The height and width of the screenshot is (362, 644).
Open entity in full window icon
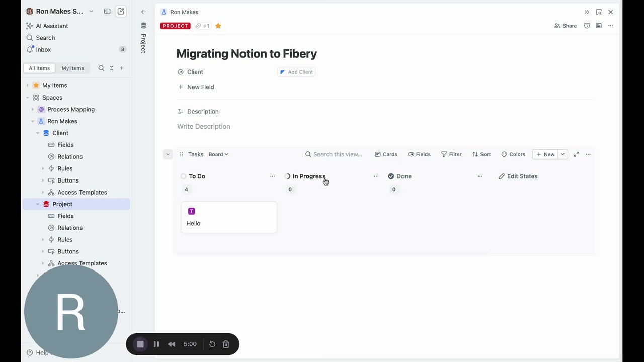click(x=599, y=12)
